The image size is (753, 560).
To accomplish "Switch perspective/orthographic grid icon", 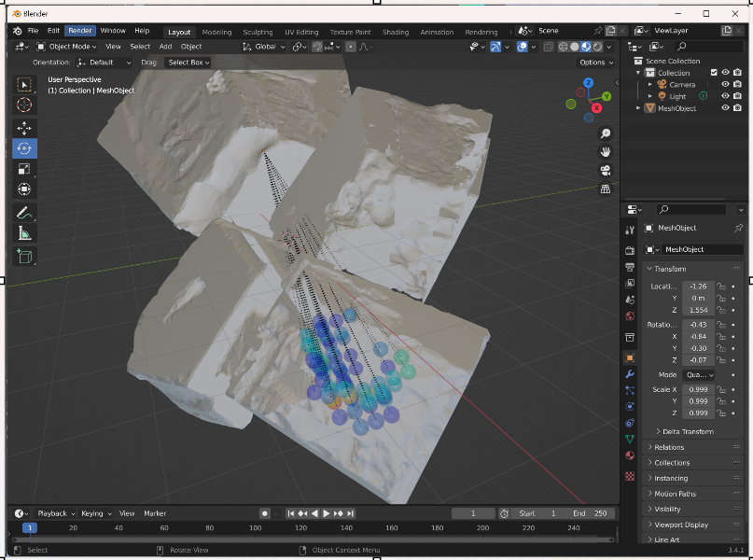I will pyautogui.click(x=605, y=189).
